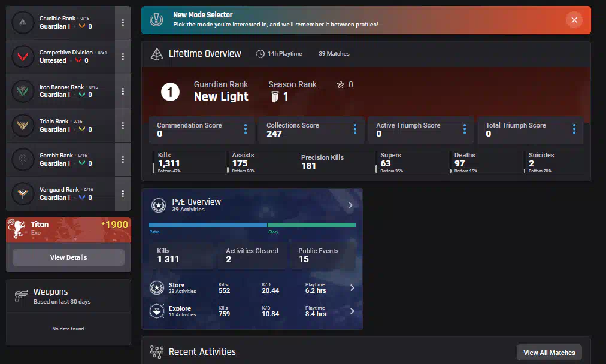Click the Gambit Rank emblem icon
Viewport: 606px width, 364px height.
pos(23,159)
